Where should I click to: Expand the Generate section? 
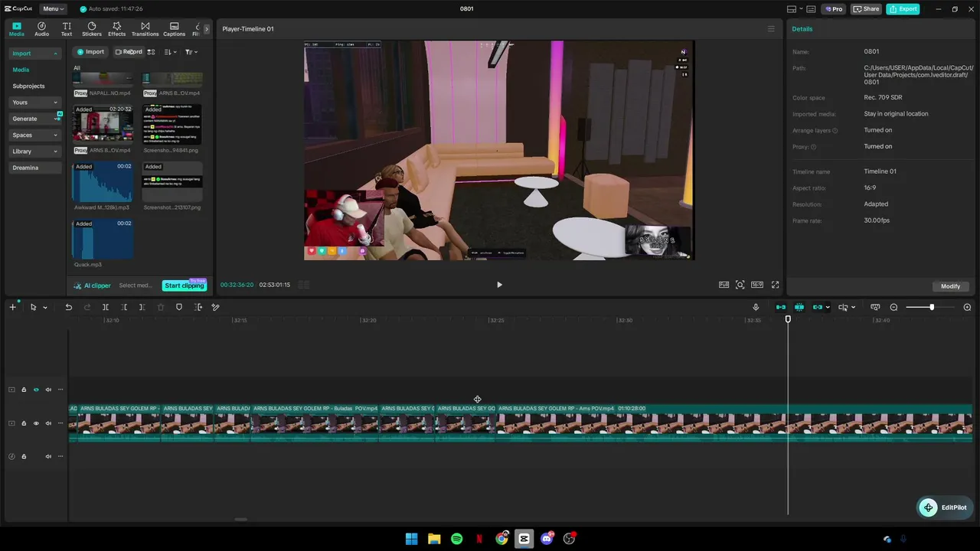(34, 119)
